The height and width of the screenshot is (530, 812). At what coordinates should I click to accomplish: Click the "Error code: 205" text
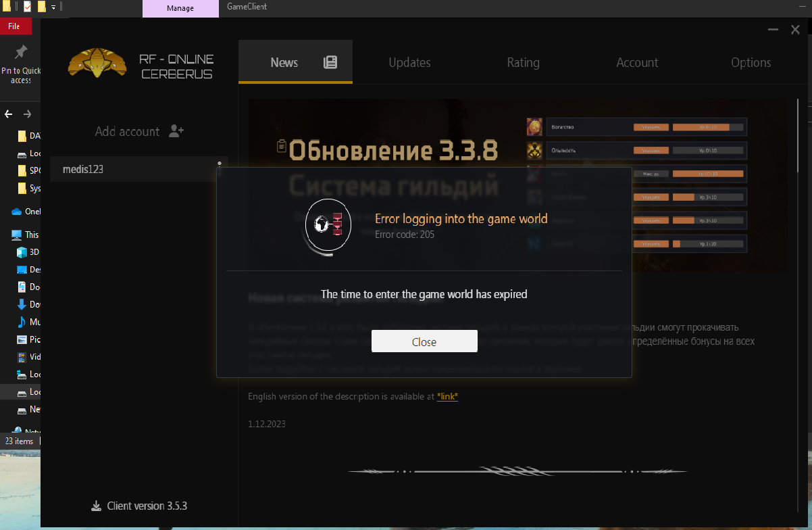pyautogui.click(x=405, y=235)
